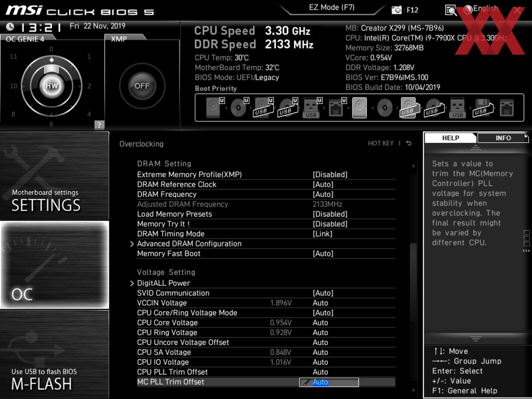
Task: Open DRAM Frequency Auto dropdown
Action: pos(323,194)
